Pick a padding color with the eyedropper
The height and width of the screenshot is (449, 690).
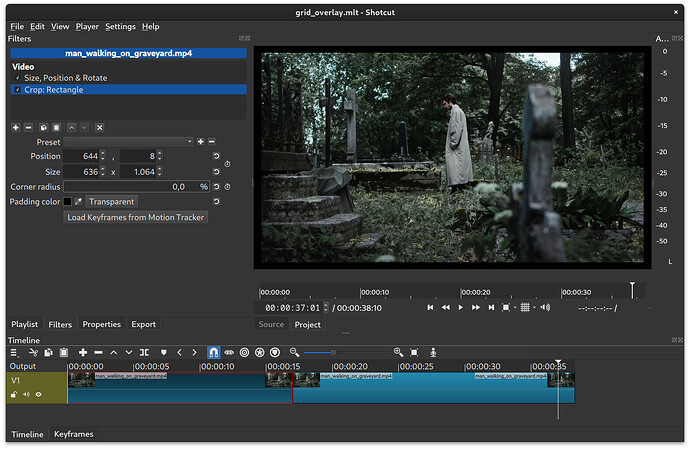tap(78, 202)
